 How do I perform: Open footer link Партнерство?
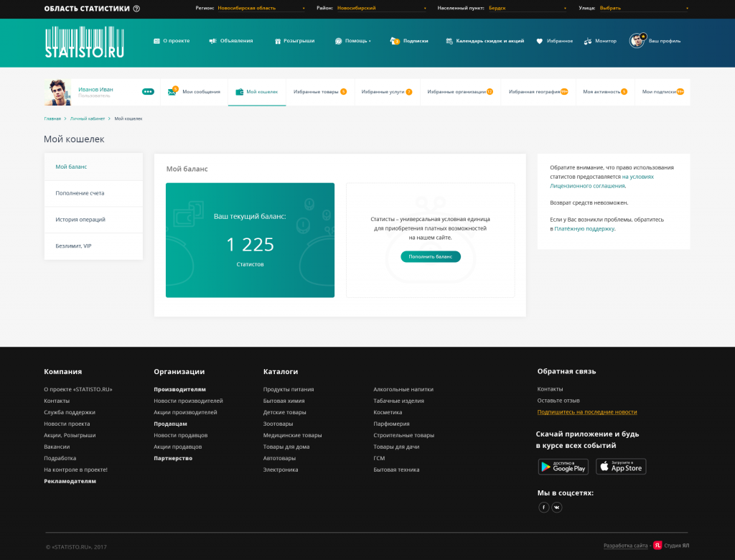[173, 458]
